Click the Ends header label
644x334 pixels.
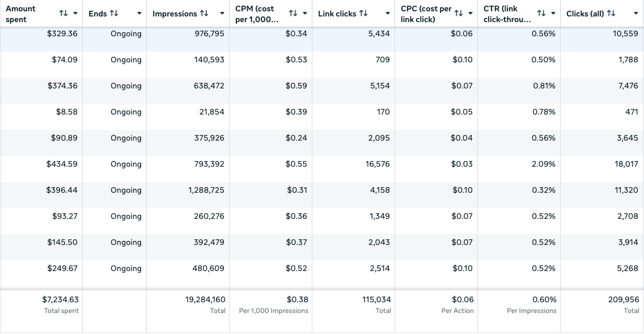pyautogui.click(x=98, y=14)
